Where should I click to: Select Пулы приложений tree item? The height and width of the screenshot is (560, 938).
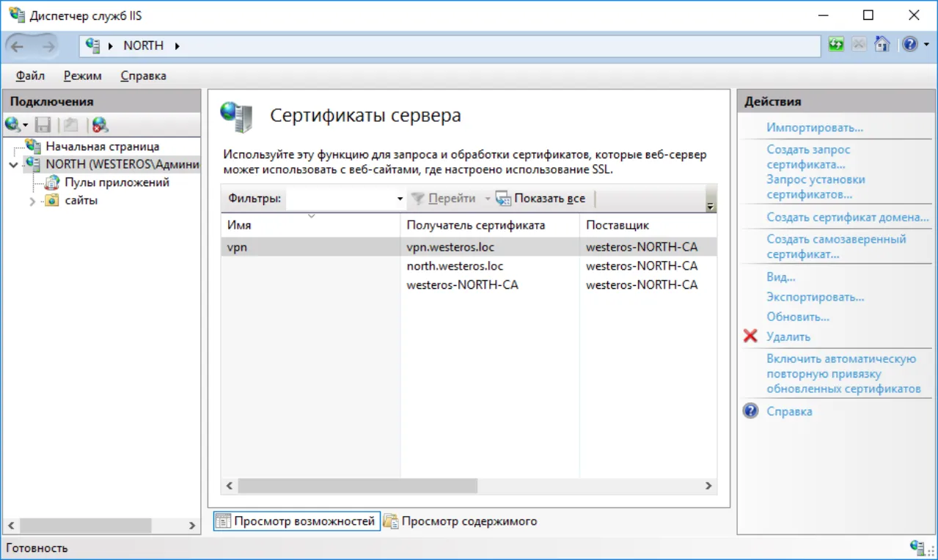[117, 183]
